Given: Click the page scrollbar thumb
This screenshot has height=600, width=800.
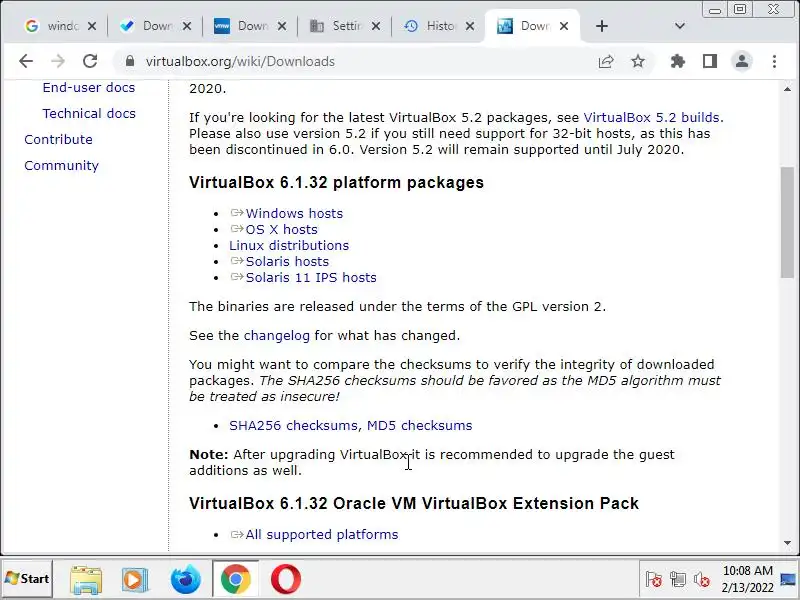Looking at the screenshot, I should tap(787, 222).
